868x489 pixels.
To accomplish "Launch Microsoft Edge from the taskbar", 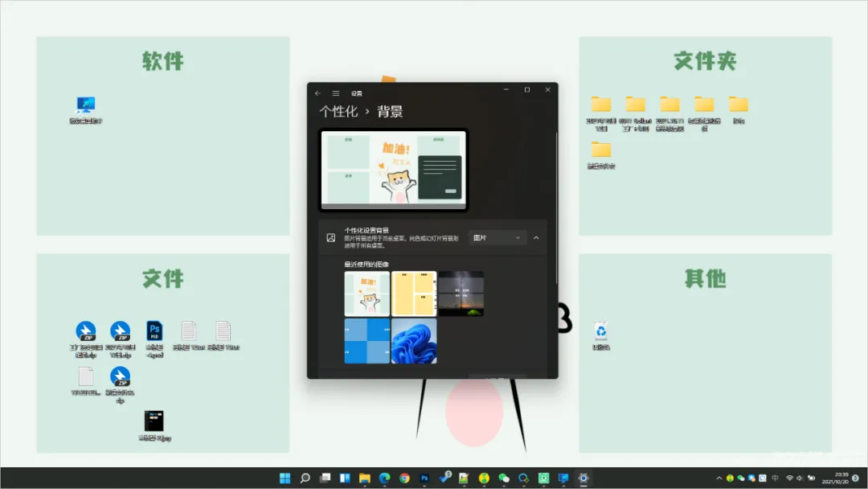I will [383, 478].
